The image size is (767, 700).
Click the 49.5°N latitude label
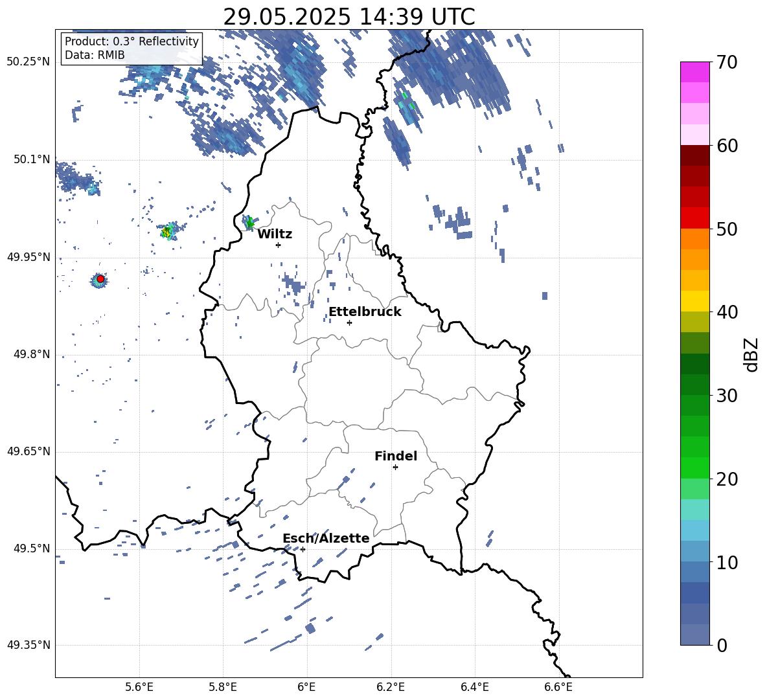pyautogui.click(x=32, y=548)
